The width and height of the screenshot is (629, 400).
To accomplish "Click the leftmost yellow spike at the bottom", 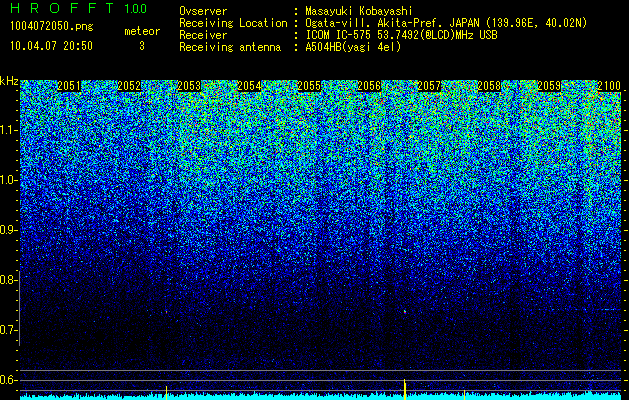I will click(166, 393).
